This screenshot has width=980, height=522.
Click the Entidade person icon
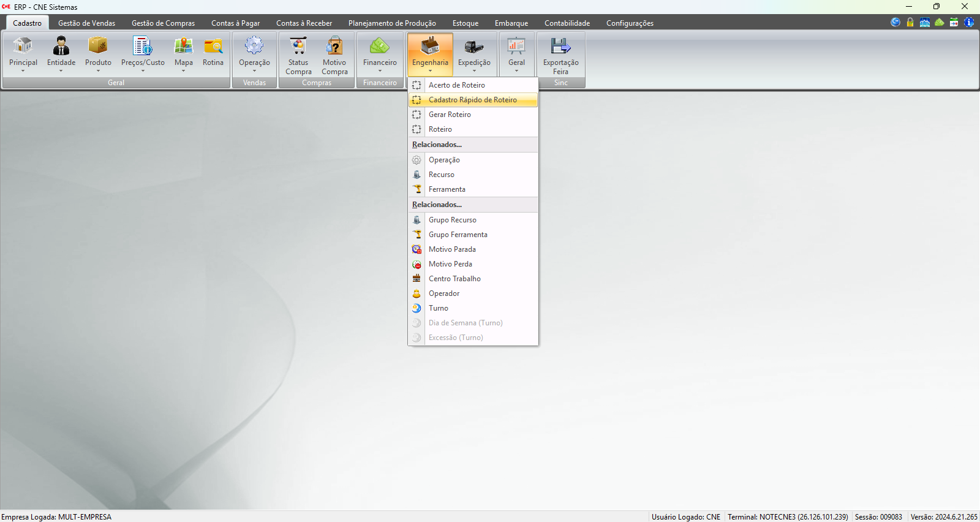point(61,47)
